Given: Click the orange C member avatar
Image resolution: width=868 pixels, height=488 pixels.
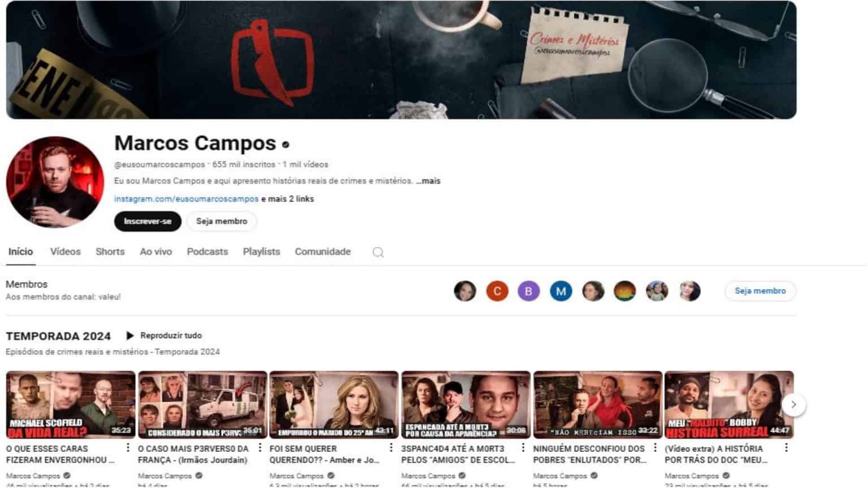Looking at the screenshot, I should tap(497, 291).
